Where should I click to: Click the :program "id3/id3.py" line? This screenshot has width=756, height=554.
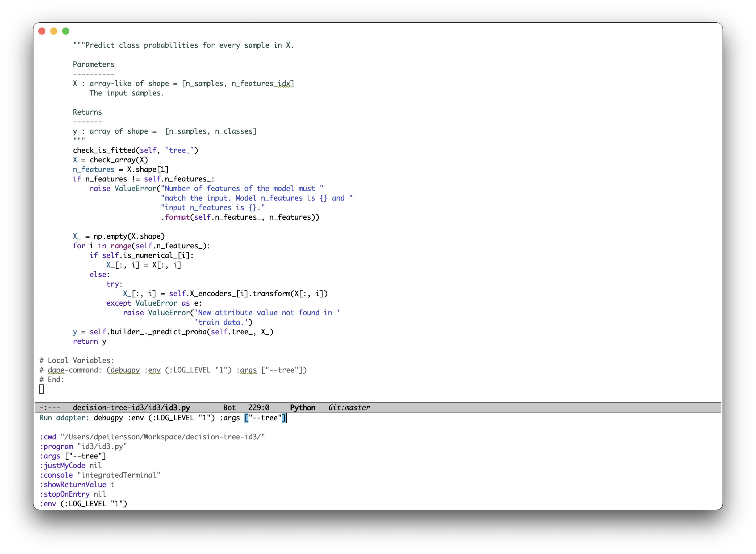[83, 446]
